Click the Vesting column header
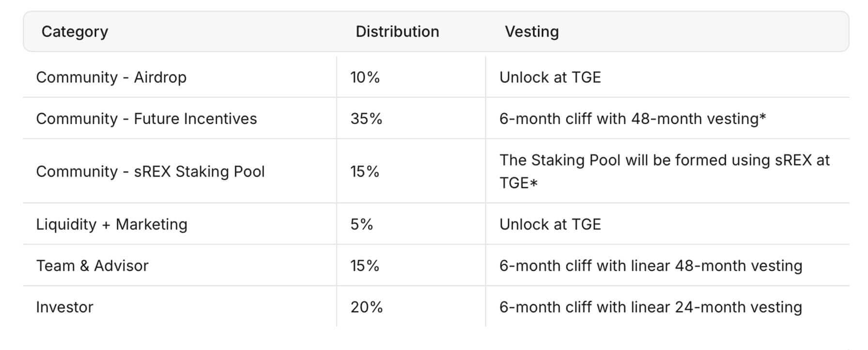Viewport: 868px width, 350px height. (532, 32)
